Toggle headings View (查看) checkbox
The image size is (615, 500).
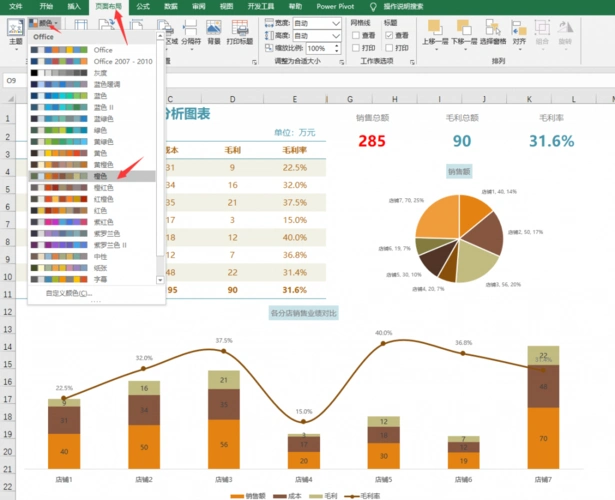pos(387,34)
